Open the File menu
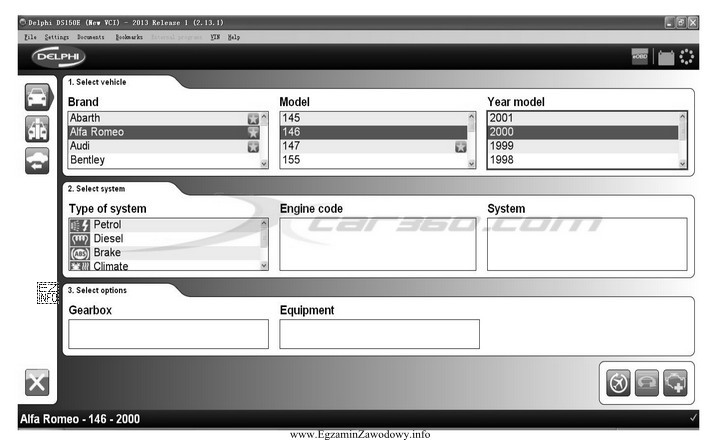This screenshot has width=720, height=440. coord(30,37)
